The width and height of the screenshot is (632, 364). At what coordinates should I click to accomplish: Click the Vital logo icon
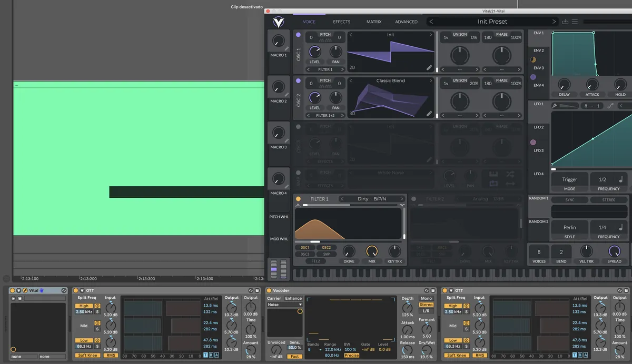(278, 22)
